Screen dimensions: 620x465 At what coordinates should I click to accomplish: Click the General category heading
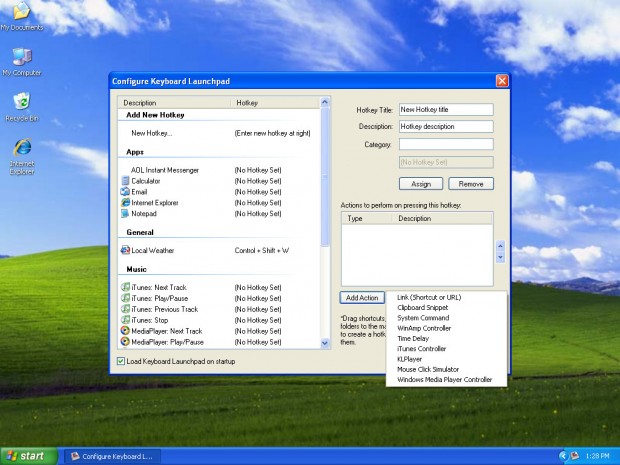[140, 232]
